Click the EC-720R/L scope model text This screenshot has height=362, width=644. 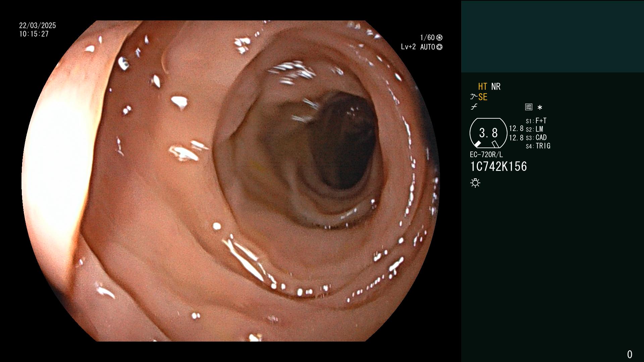click(486, 155)
